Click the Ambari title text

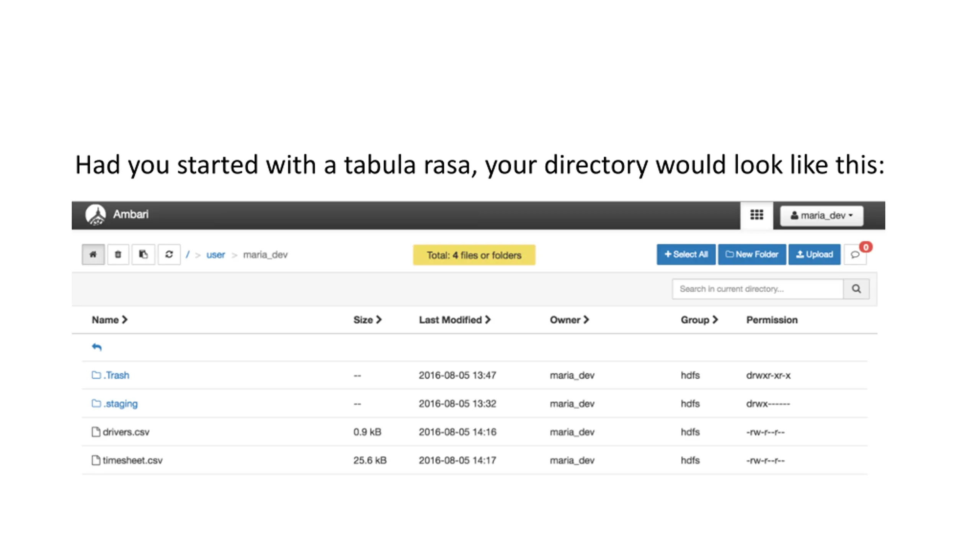131,214
